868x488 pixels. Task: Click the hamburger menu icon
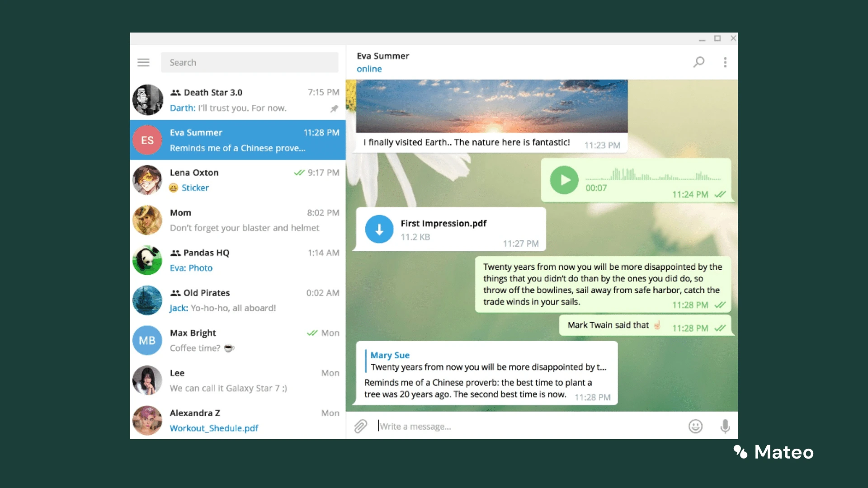pos(144,62)
